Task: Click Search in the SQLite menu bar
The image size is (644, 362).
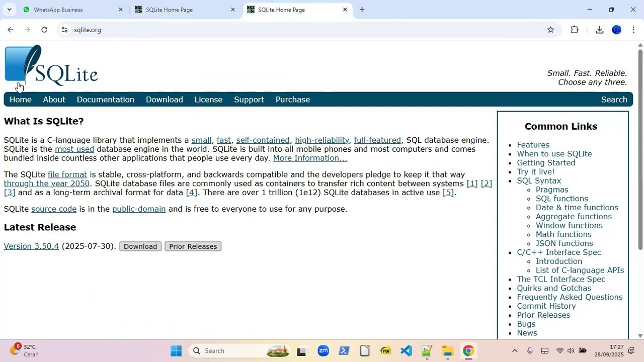Action: pos(614,100)
